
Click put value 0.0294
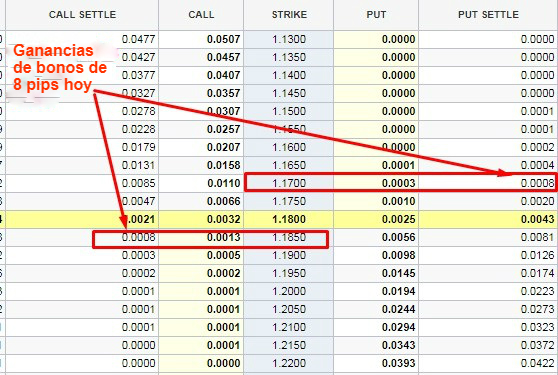pos(398,327)
